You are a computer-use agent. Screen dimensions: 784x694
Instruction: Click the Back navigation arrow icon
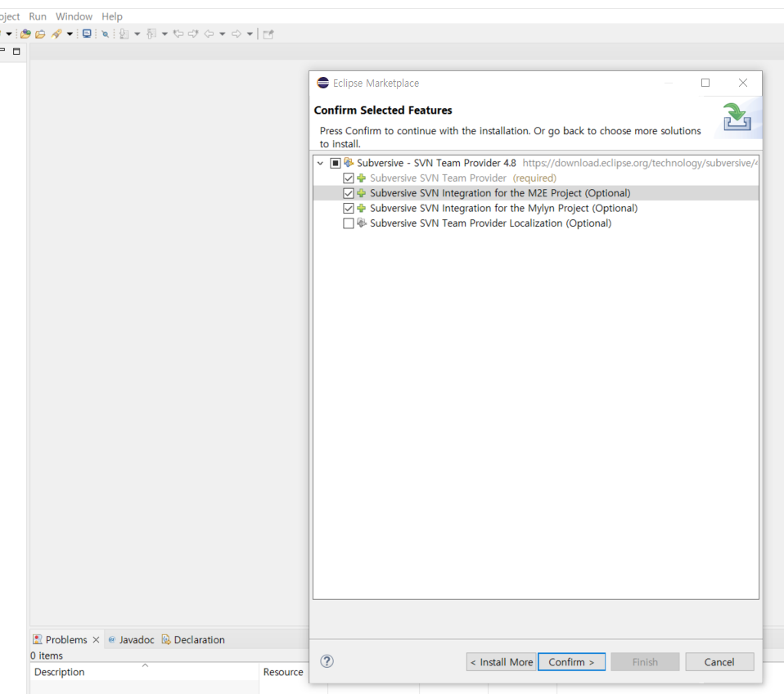pyautogui.click(x=209, y=34)
